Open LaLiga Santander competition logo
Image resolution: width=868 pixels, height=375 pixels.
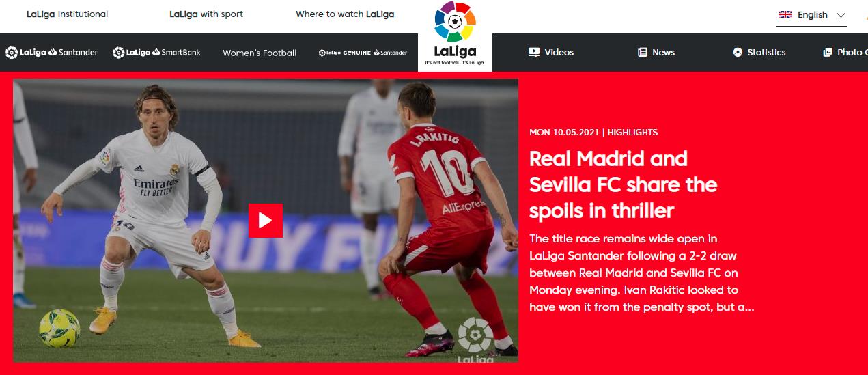(x=52, y=52)
